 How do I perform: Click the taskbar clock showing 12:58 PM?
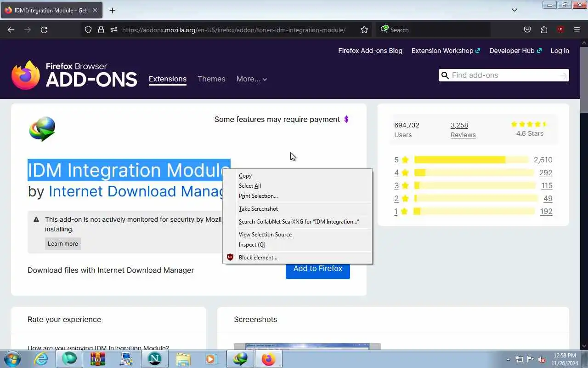565,359
